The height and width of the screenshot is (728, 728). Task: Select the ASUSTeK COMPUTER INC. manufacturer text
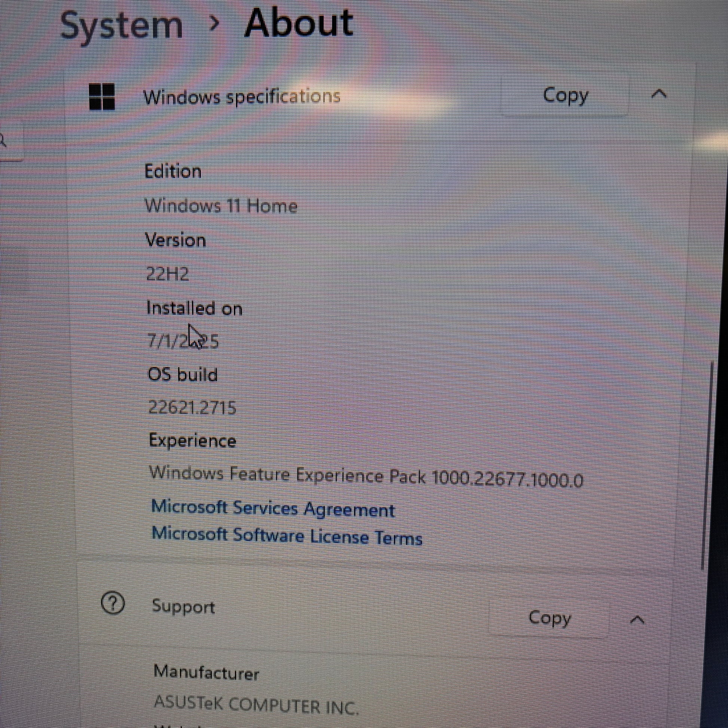256,706
